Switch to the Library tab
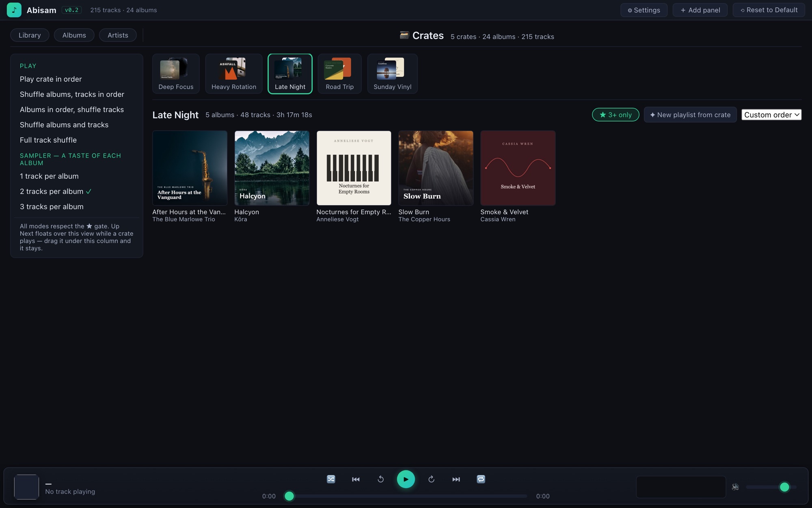Image resolution: width=812 pixels, height=508 pixels. point(30,35)
